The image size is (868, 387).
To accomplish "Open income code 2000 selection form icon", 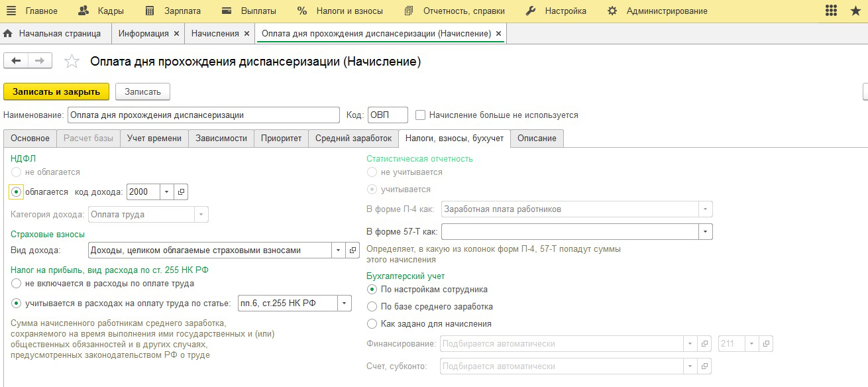I will pos(181,192).
